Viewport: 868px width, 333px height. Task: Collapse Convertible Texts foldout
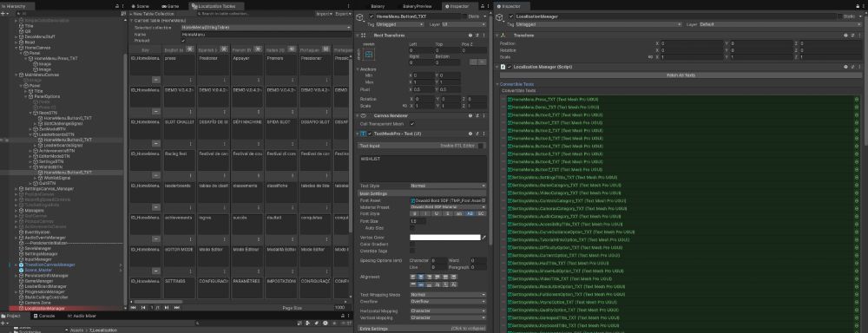[497, 84]
